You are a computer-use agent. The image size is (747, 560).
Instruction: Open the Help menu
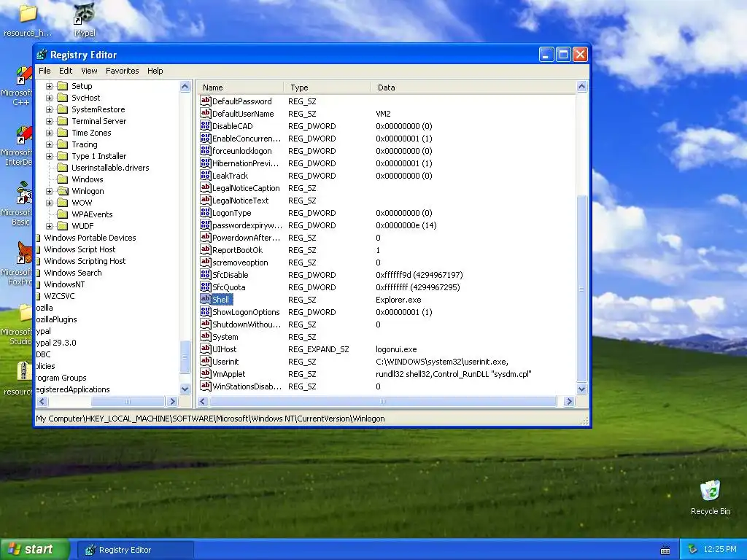coord(155,71)
